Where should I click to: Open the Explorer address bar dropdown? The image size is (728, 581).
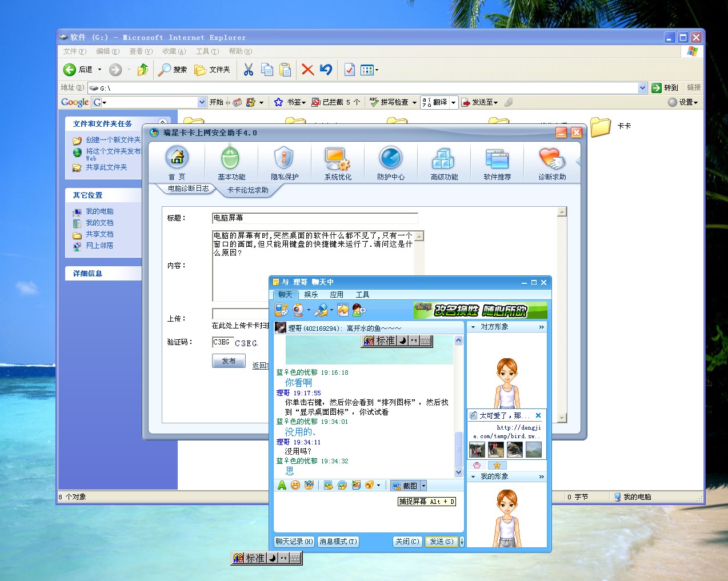[642, 87]
